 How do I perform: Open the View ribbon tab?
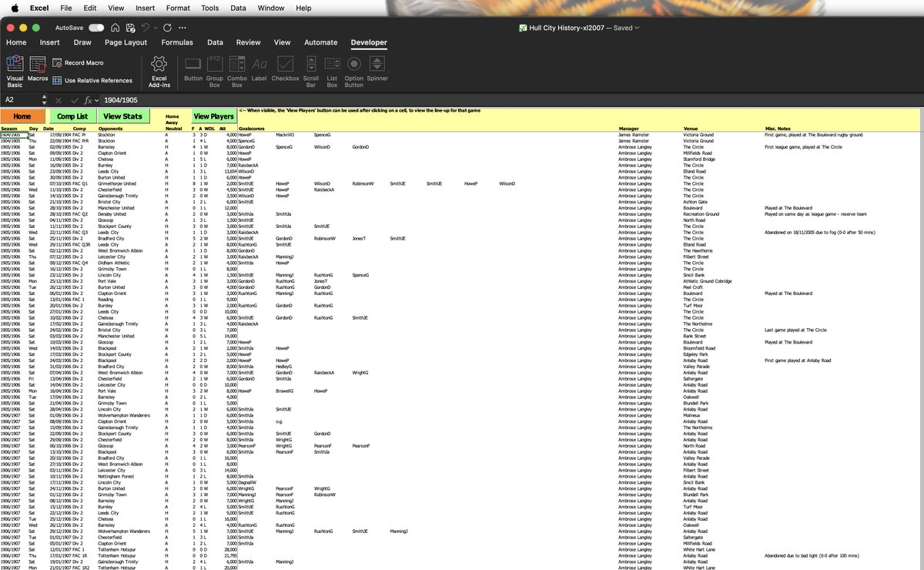coord(283,42)
